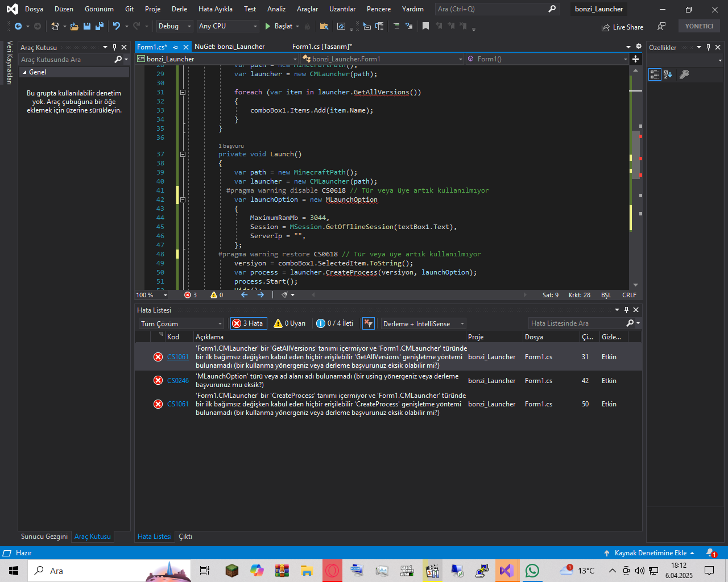Click the Categorized view icon in Özellikler
Viewport: 728px width, 582px height.
pos(654,74)
